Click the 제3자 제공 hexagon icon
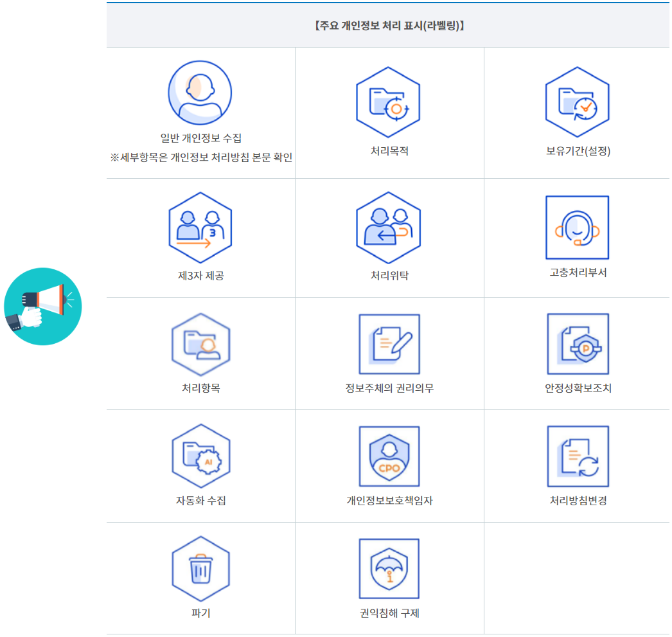 (200, 228)
